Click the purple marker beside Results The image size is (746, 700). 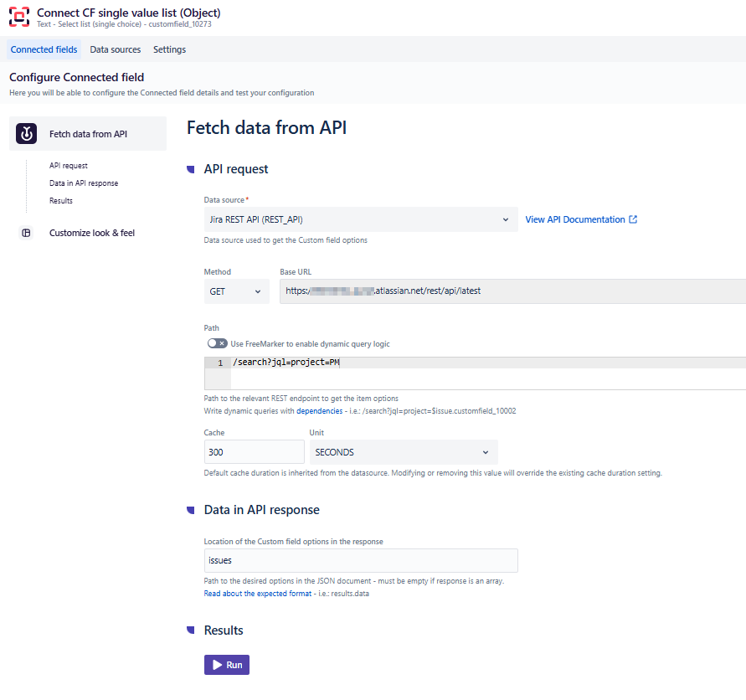pos(191,630)
